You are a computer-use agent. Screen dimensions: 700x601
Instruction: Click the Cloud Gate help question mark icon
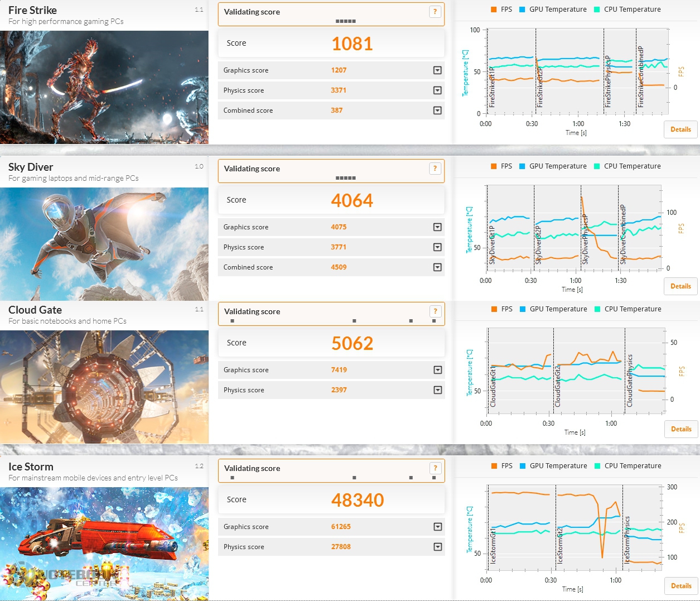pyautogui.click(x=435, y=311)
